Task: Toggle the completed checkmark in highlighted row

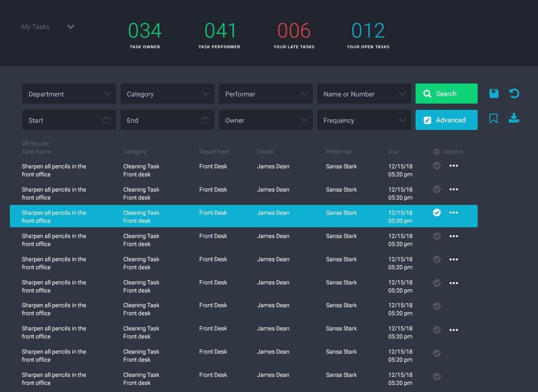Action: [437, 213]
